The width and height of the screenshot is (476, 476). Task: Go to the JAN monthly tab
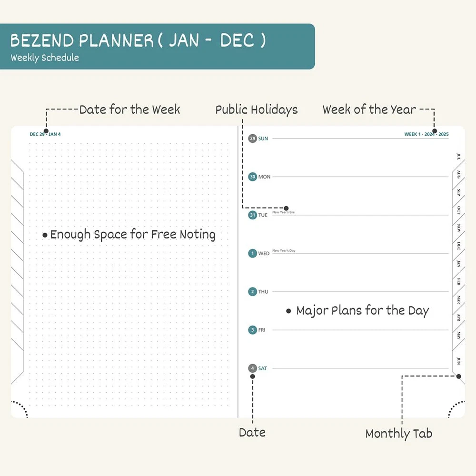tap(458, 264)
